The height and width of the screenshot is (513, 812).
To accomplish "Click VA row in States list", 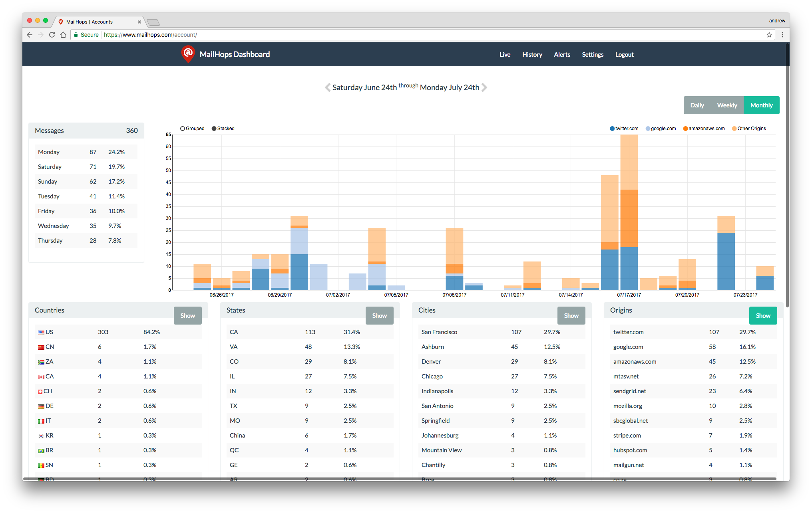I will pyautogui.click(x=310, y=347).
